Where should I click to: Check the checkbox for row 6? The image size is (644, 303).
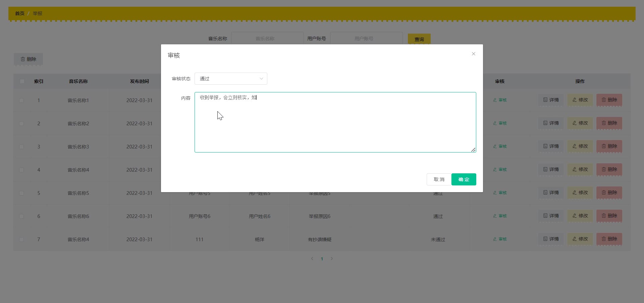(21, 216)
